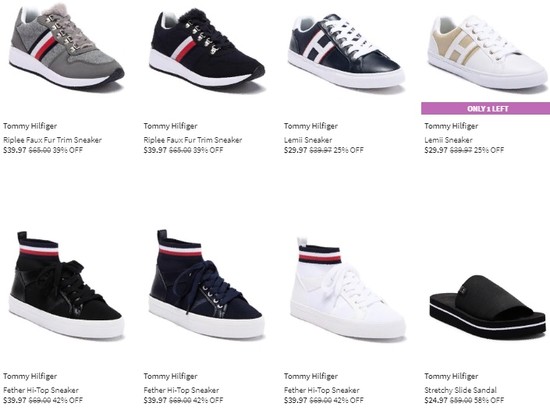Click Fether Hi-Top Sneaker title under navy shoe

(x=181, y=390)
